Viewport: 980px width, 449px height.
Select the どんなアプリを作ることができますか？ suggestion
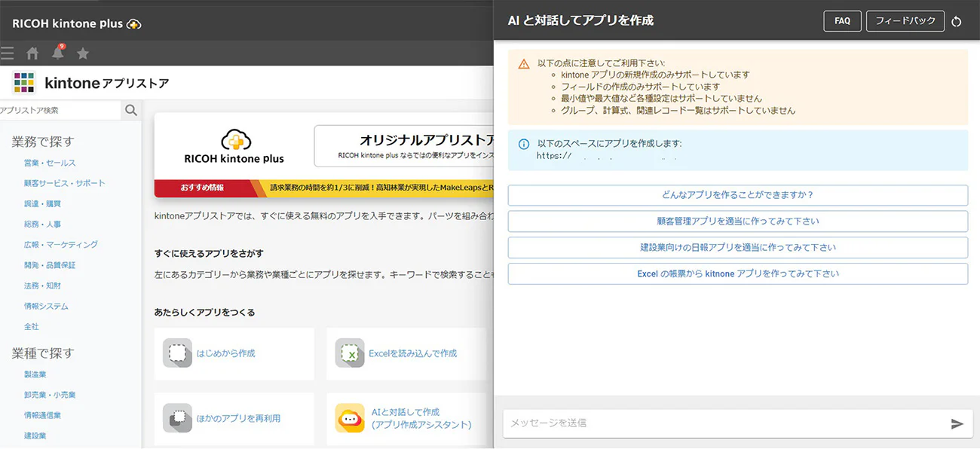click(737, 195)
